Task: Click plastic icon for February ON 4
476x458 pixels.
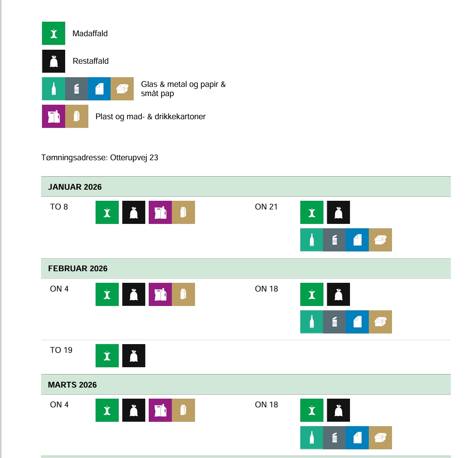Action: point(160,294)
